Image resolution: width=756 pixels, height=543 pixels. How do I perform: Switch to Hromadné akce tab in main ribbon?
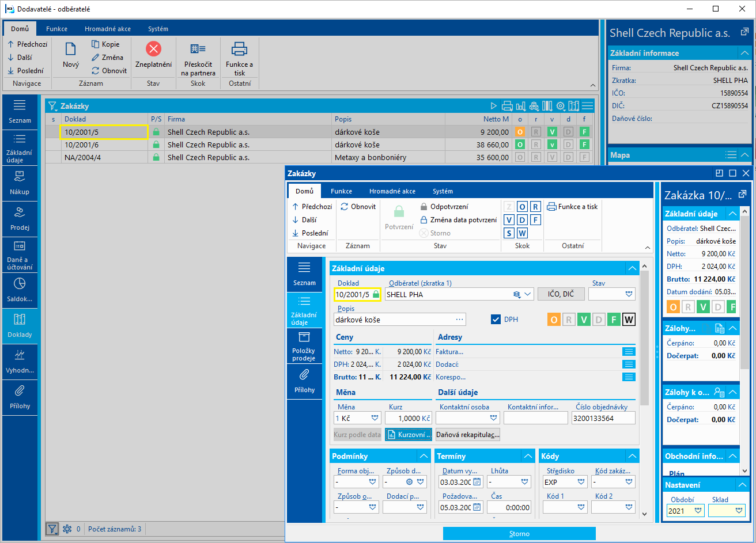coord(107,29)
